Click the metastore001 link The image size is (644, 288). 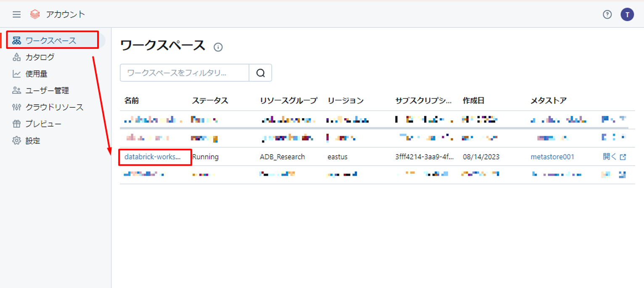pos(552,157)
